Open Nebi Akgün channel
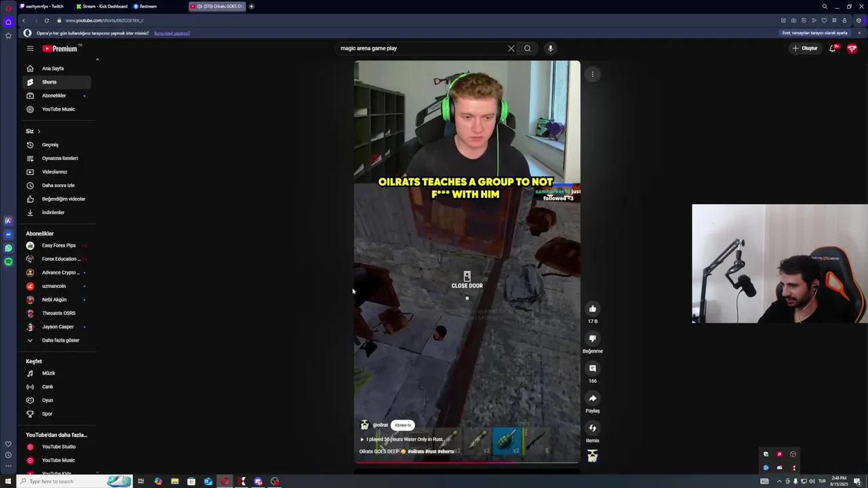 [57, 300]
